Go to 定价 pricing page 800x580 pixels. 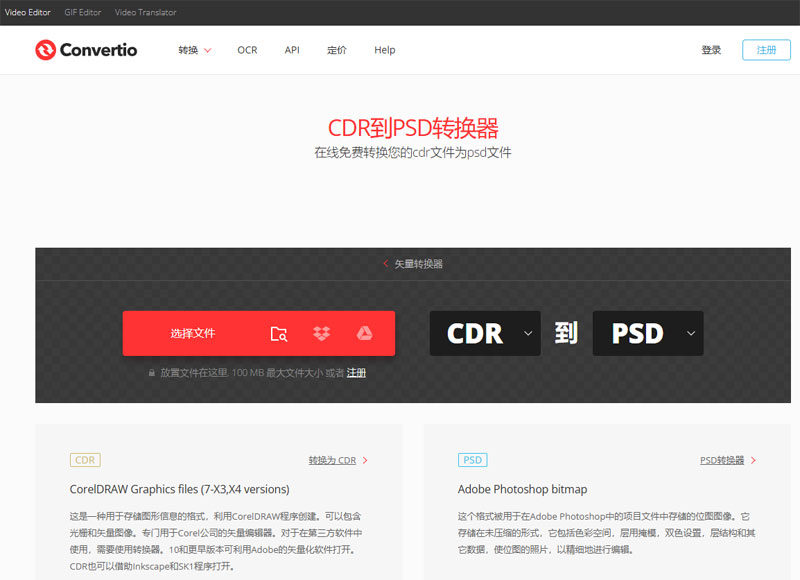point(337,50)
